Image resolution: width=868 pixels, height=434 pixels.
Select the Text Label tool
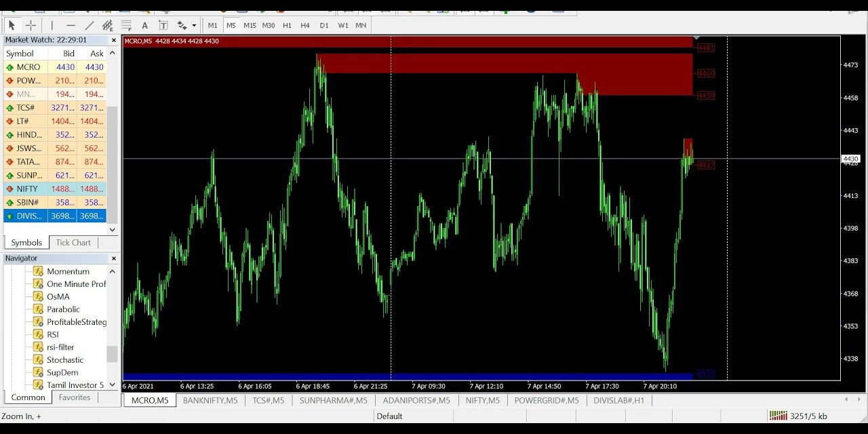tap(163, 26)
